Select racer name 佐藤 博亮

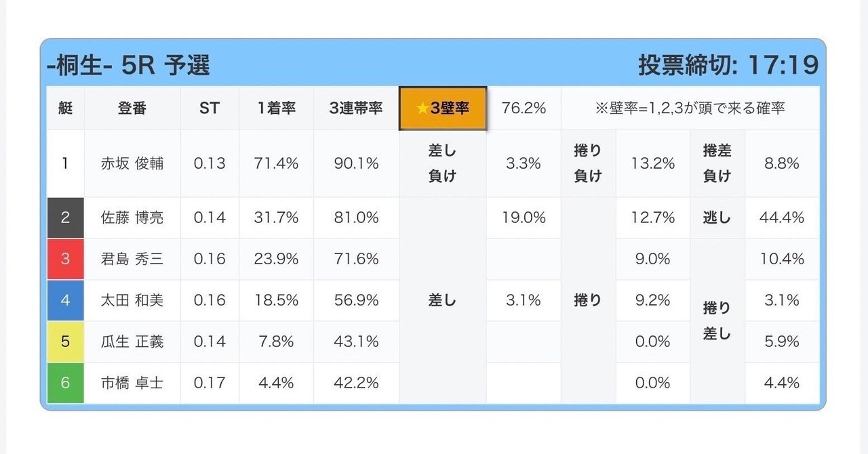pyautogui.click(x=132, y=218)
